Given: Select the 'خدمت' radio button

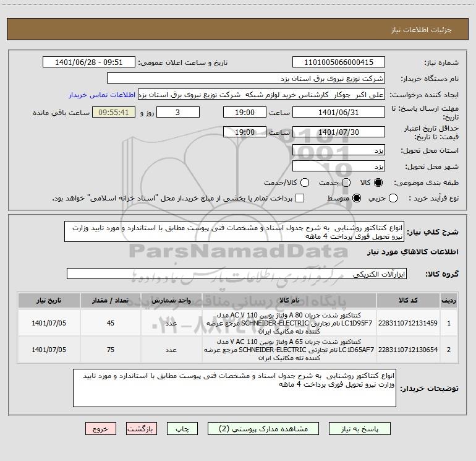Looking at the screenshot, I should pos(346,183).
